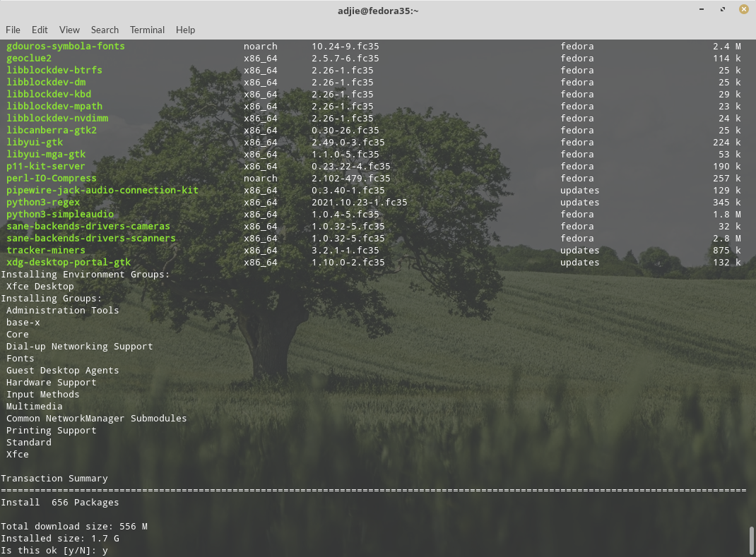Click the Dial-up Networking Support line
Screen dimensions: 756x557
click(x=80, y=347)
